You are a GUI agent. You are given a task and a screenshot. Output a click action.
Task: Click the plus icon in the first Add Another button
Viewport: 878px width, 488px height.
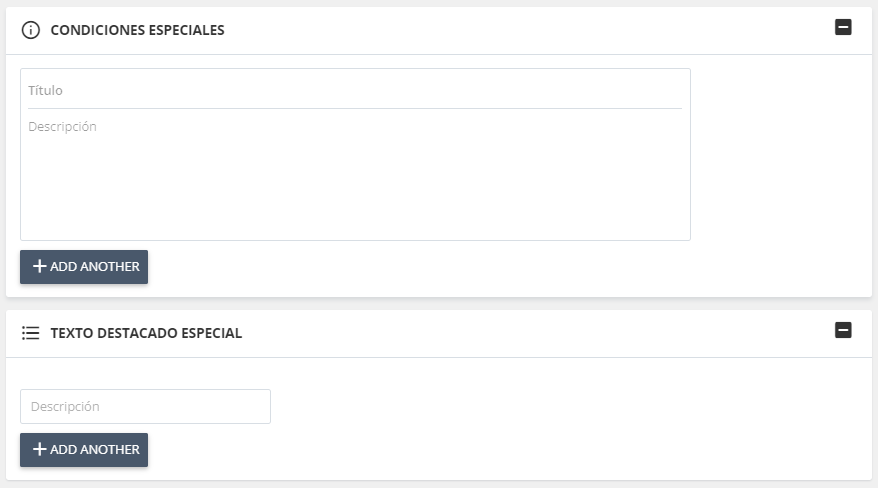click(39, 266)
